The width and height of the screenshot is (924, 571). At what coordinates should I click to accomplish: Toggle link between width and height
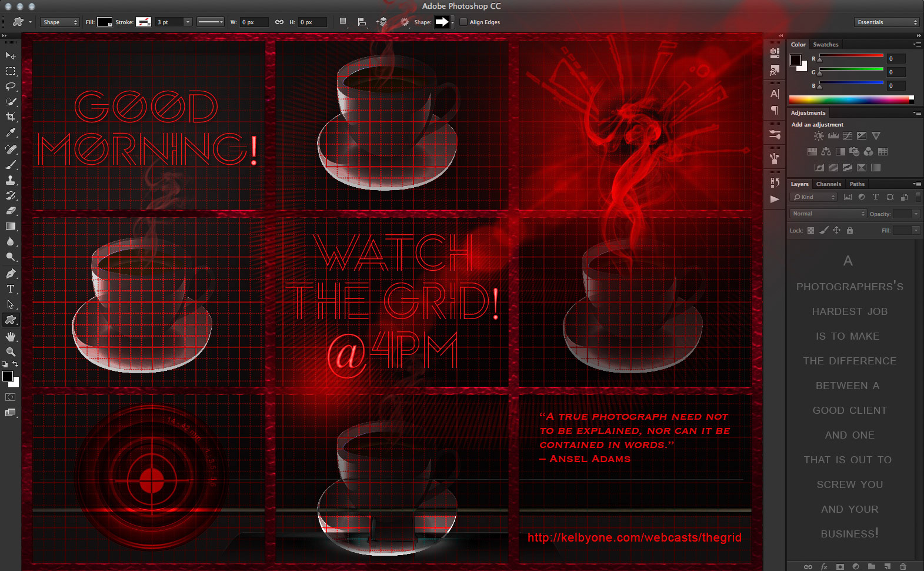coord(279,22)
